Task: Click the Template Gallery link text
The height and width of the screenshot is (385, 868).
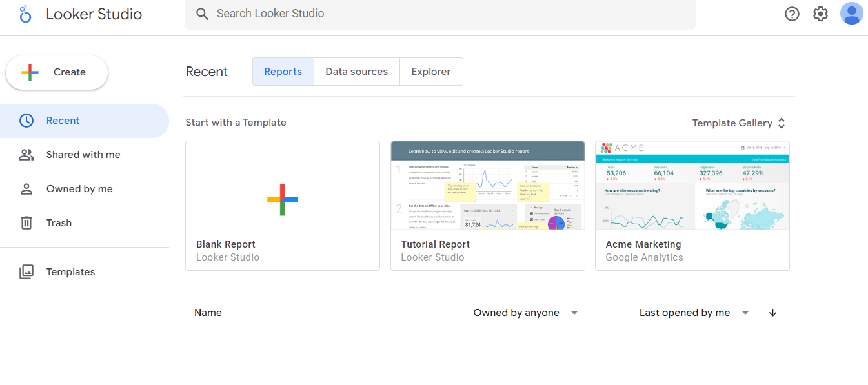Action: point(732,123)
